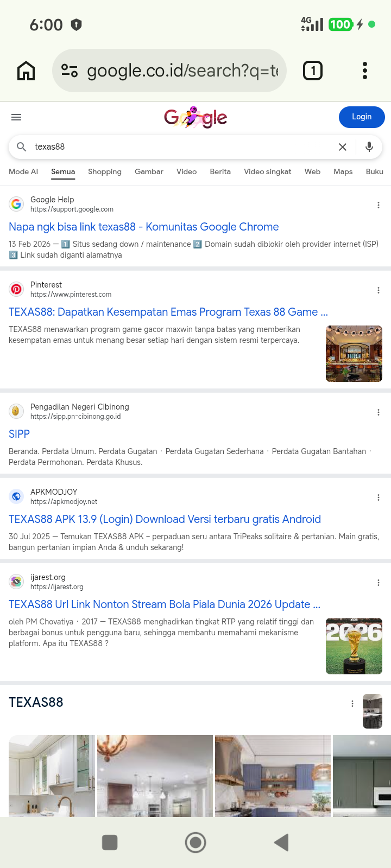
Task: Tap Android back triangle button
Action: point(281,843)
